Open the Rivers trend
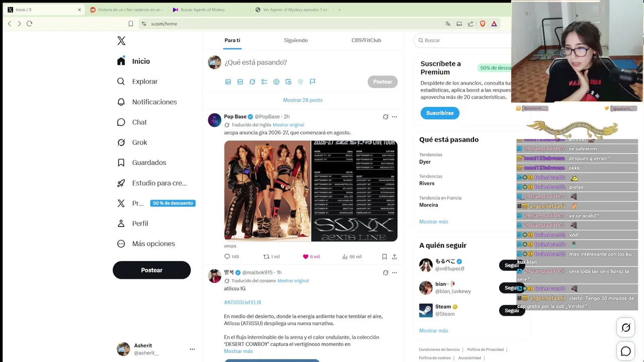Viewport: 644px width, 362px height. 427,184
